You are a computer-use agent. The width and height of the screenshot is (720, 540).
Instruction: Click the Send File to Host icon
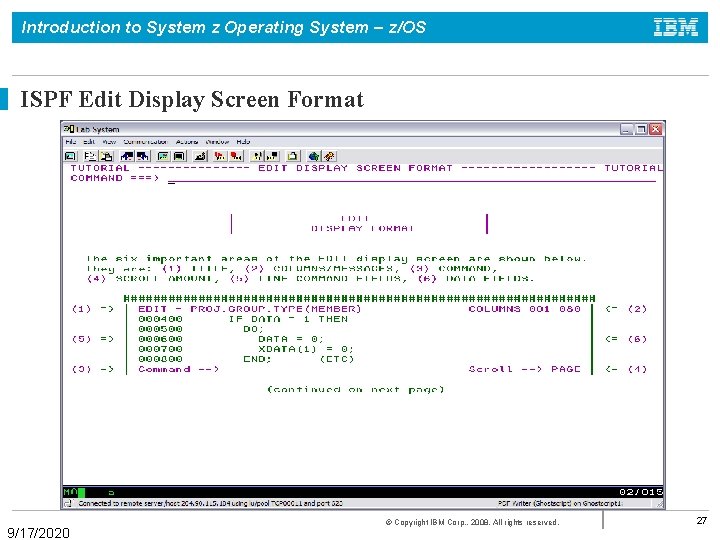(x=127, y=156)
